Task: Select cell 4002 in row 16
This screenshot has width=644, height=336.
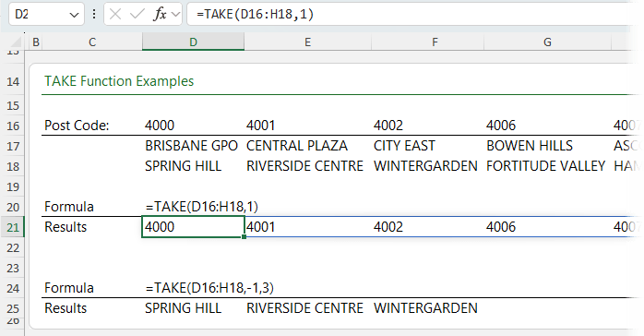Action: pos(388,126)
